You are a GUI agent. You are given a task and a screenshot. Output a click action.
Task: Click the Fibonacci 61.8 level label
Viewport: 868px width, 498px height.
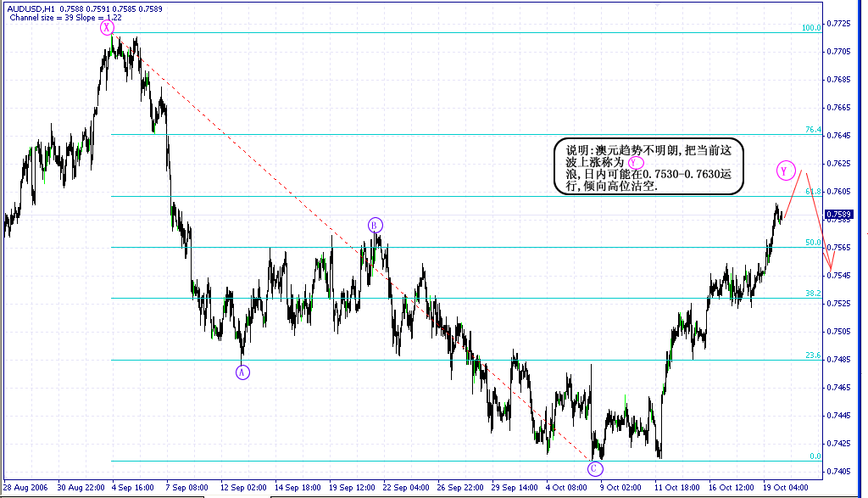813,192
